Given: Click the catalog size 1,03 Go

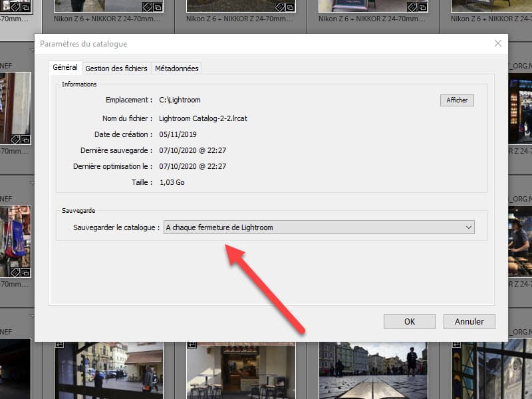Looking at the screenshot, I should click(x=172, y=182).
